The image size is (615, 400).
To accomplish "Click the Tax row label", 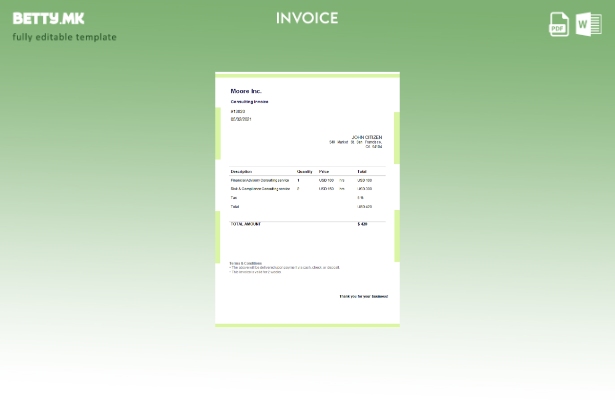I will click(x=233, y=197).
